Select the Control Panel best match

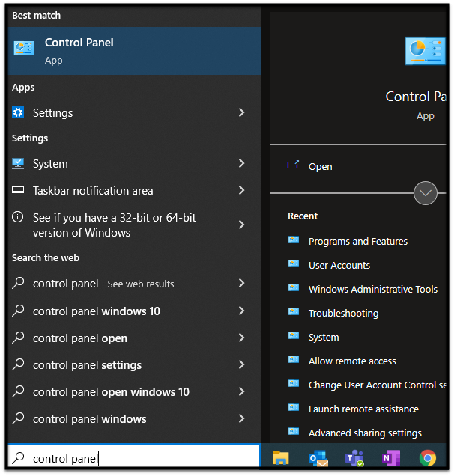pos(134,51)
